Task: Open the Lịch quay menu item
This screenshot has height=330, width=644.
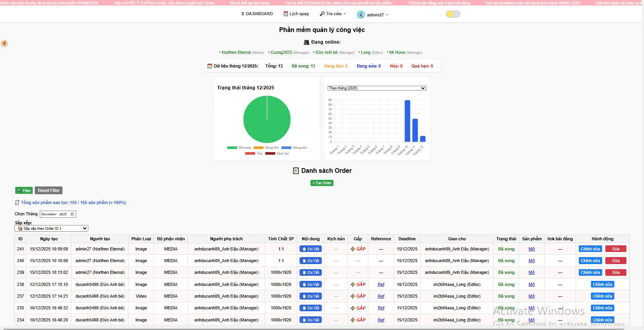Action: pos(296,14)
